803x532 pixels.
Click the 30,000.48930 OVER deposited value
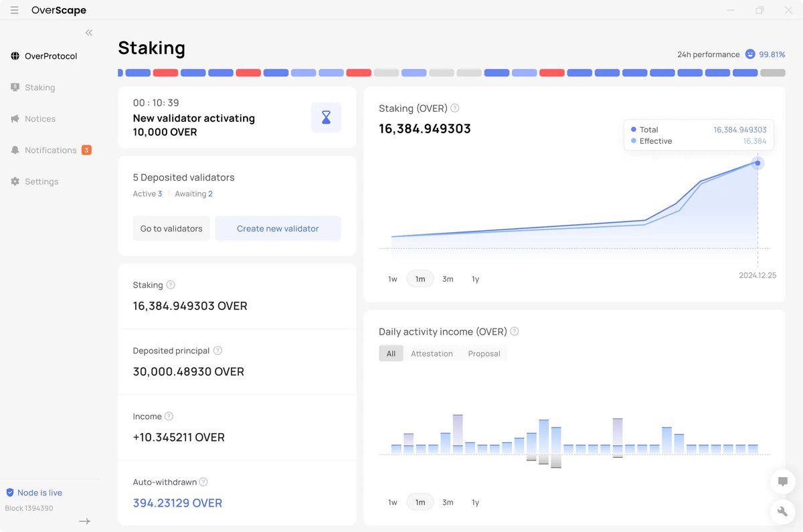tap(189, 372)
